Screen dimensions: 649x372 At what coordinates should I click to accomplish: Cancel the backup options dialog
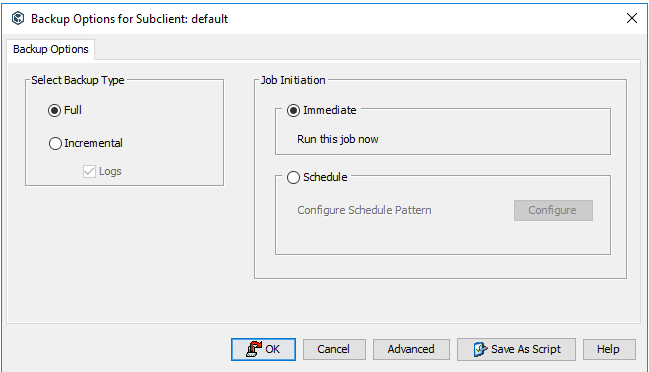(x=334, y=349)
